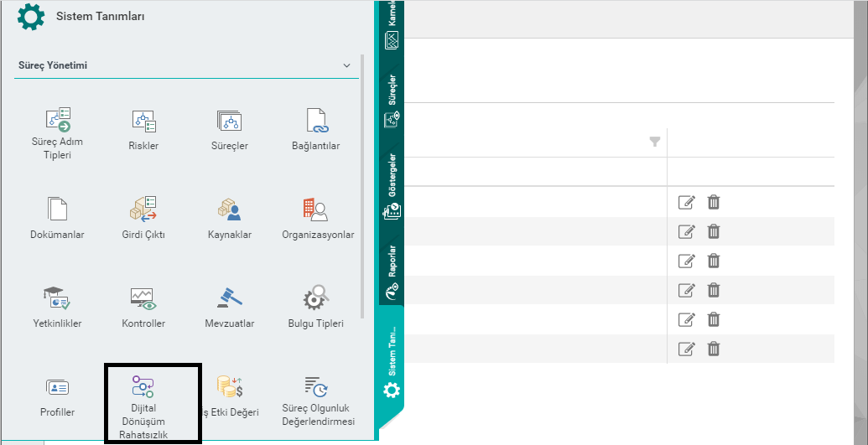The image size is (868, 445).
Task: Click the Sistem Tanımları panel scrollbar
Action: pos(362,186)
